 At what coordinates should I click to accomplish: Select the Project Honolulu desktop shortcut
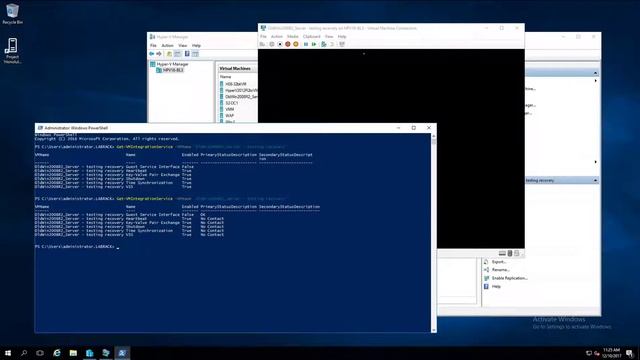(x=12, y=51)
